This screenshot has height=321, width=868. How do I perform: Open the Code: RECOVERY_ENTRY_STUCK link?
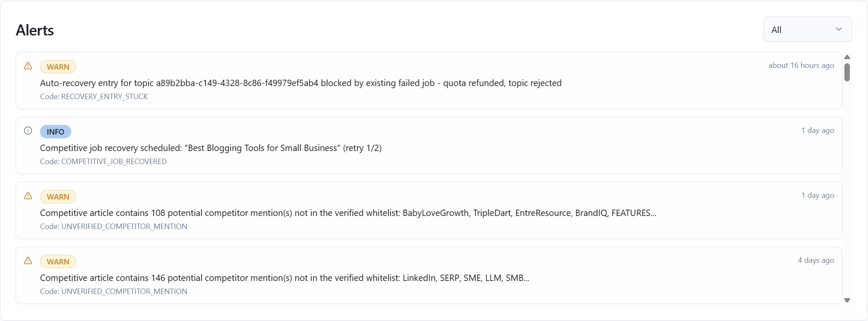pos(94,97)
